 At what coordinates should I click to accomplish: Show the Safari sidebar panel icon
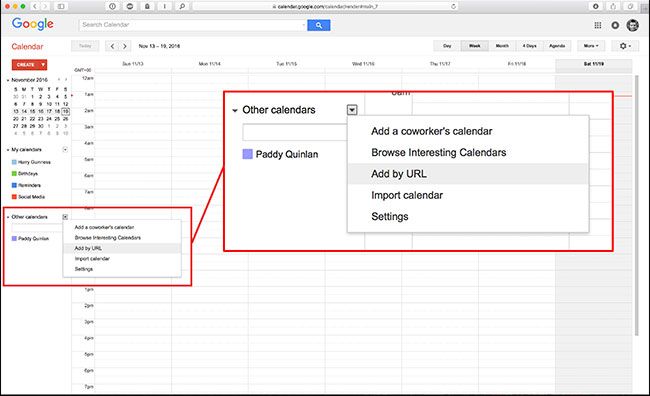pos(61,6)
